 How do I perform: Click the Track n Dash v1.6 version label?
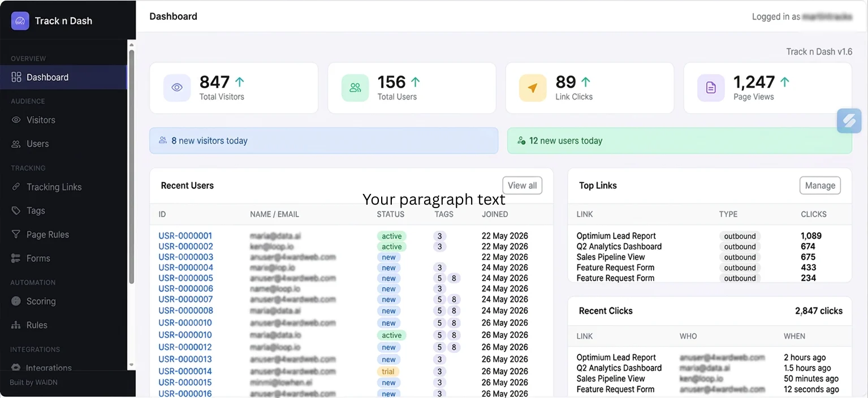(x=819, y=51)
